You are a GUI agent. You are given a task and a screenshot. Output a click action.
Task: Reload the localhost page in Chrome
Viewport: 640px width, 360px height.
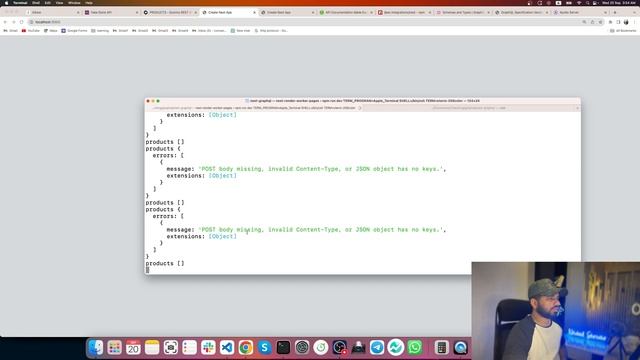pyautogui.click(x=22, y=22)
